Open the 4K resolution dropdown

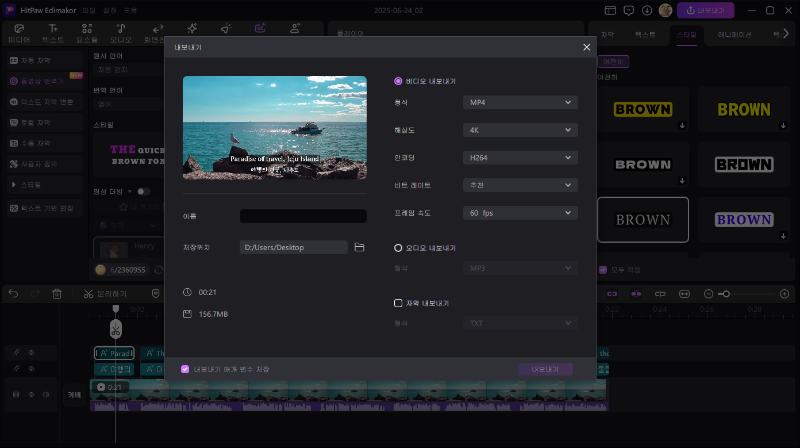coord(520,130)
